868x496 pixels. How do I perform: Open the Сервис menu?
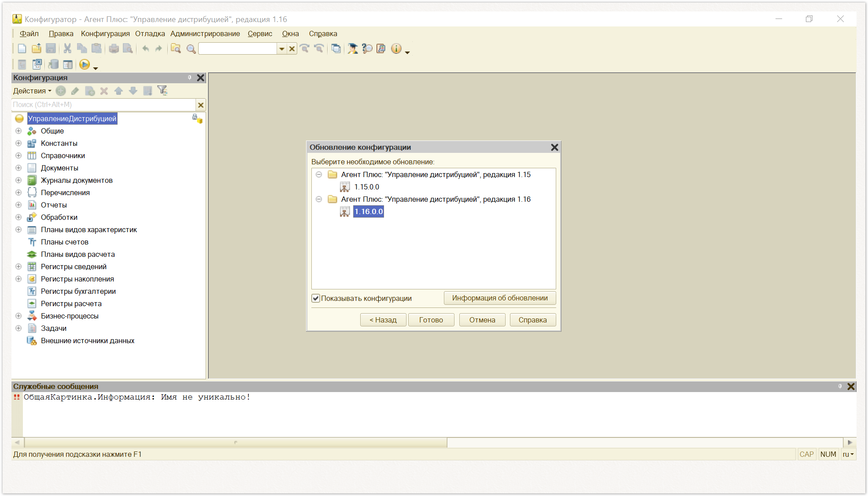point(260,33)
